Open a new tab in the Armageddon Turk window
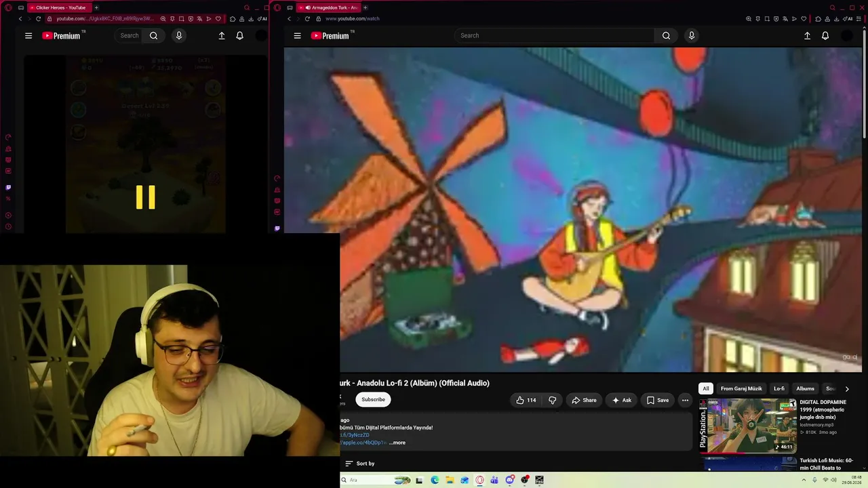The image size is (868, 488). (365, 7)
